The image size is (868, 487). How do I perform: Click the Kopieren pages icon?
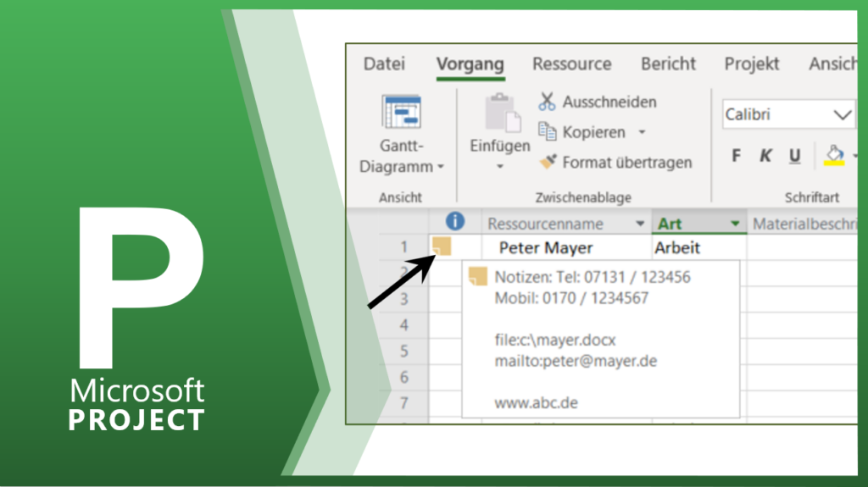pyautogui.click(x=547, y=131)
